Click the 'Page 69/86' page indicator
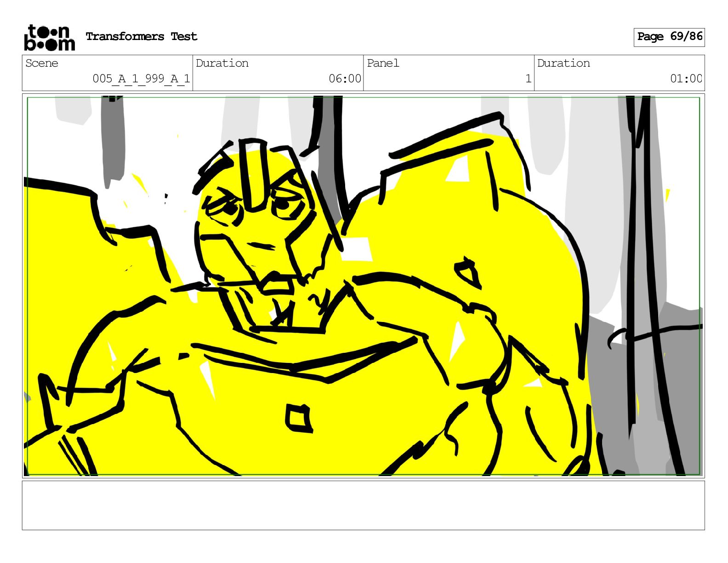The height and width of the screenshot is (563, 728). [669, 37]
